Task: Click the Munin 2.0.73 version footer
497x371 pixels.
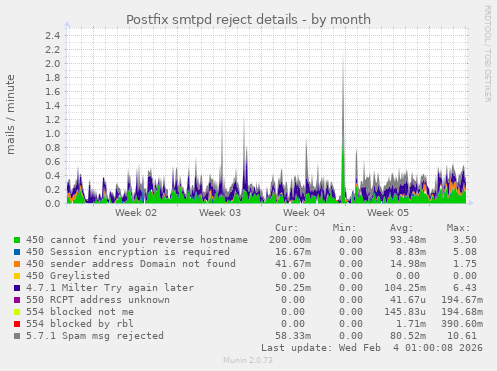Action: (x=248, y=360)
